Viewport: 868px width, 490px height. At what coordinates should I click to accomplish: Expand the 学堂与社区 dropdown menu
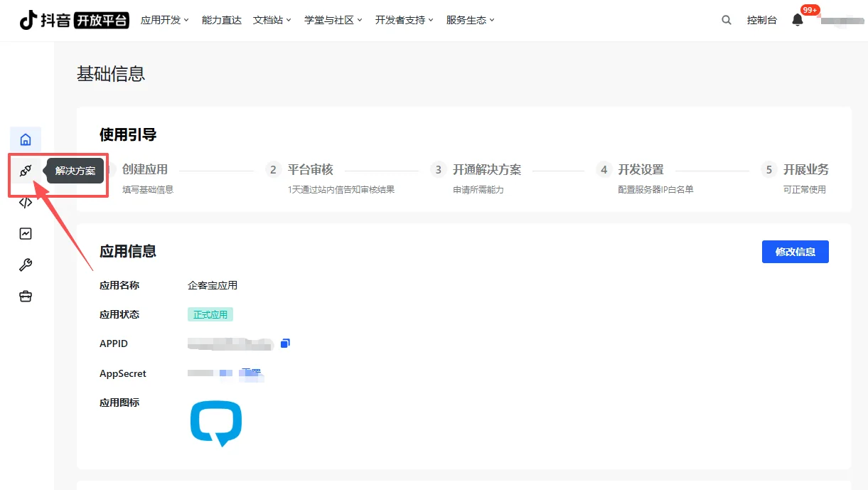(x=333, y=20)
